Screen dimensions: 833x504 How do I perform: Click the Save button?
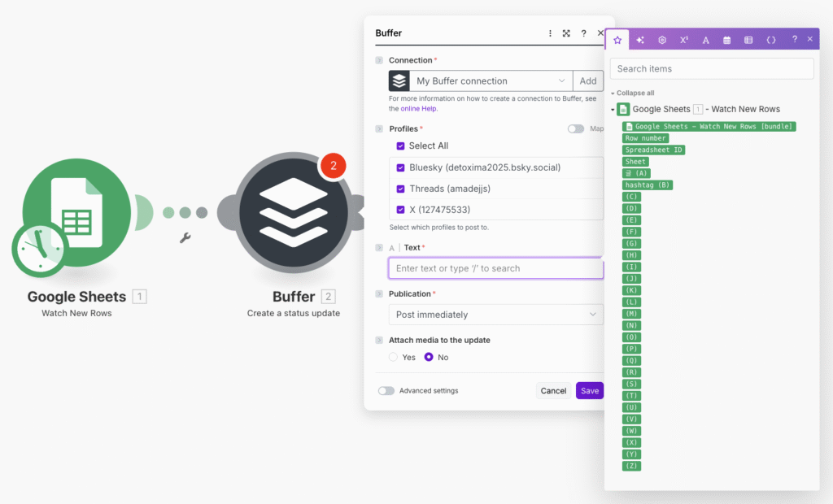[x=590, y=391]
